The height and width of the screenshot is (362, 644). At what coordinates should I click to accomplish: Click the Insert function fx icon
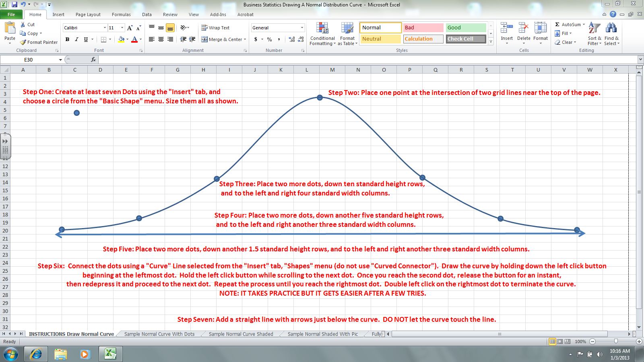[x=93, y=60]
